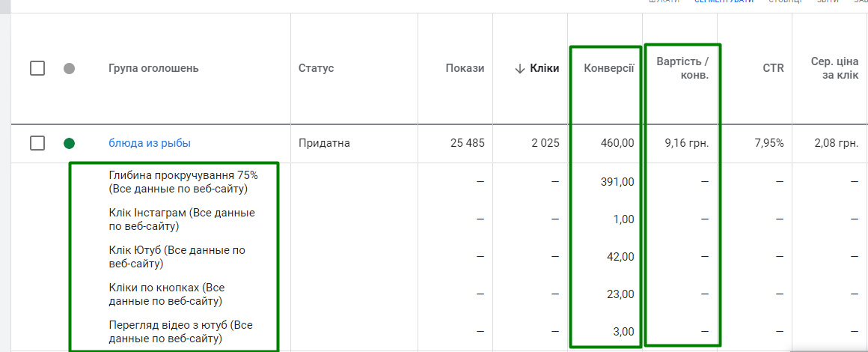Click the sort arrow beside Кліки
The height and width of the screenshot is (352, 868).
pos(519,68)
